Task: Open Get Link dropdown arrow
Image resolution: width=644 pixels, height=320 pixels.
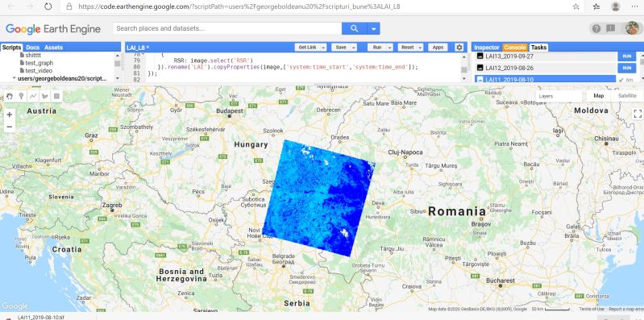Action: click(323, 48)
